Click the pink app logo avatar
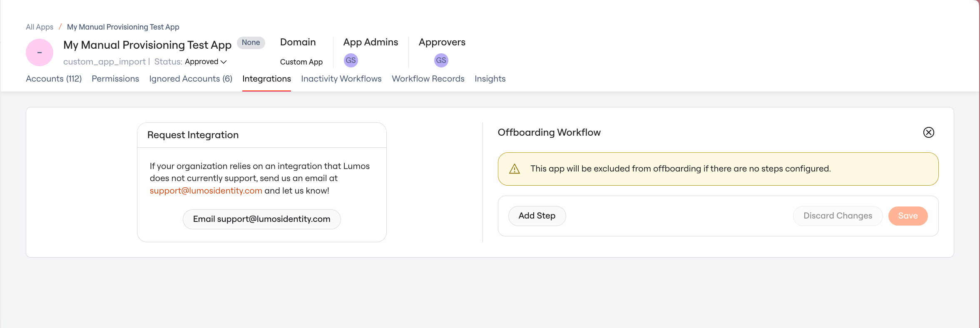 [40, 52]
